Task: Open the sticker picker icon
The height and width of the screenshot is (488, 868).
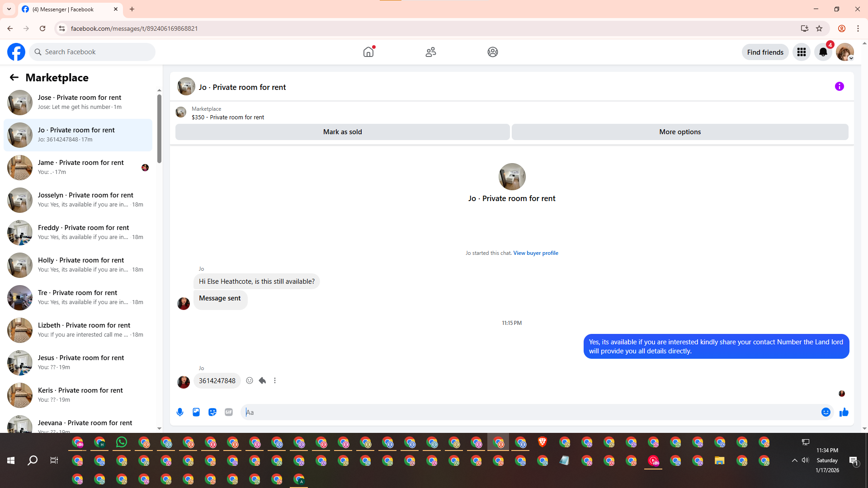Action: [212, 412]
